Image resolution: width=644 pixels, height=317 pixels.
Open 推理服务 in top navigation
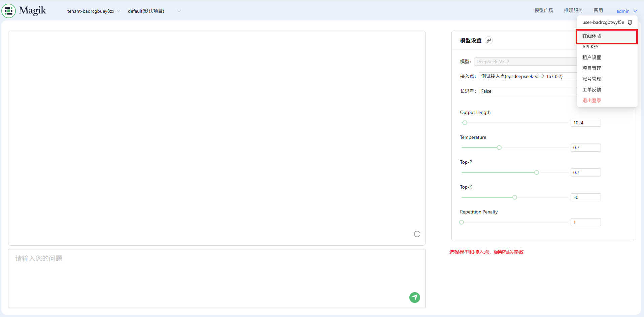[573, 10]
